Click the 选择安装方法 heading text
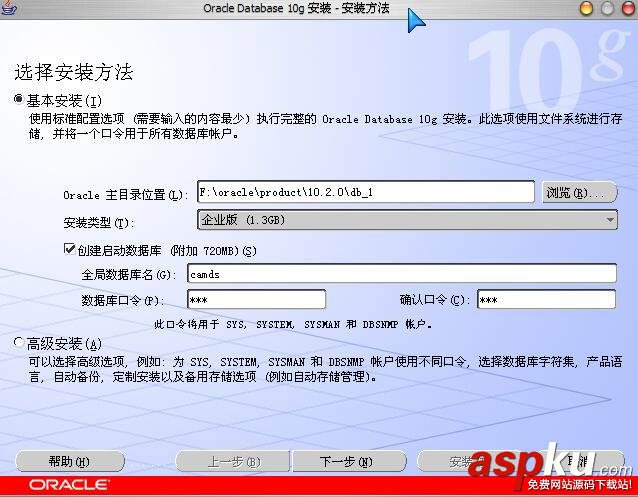 point(74,72)
